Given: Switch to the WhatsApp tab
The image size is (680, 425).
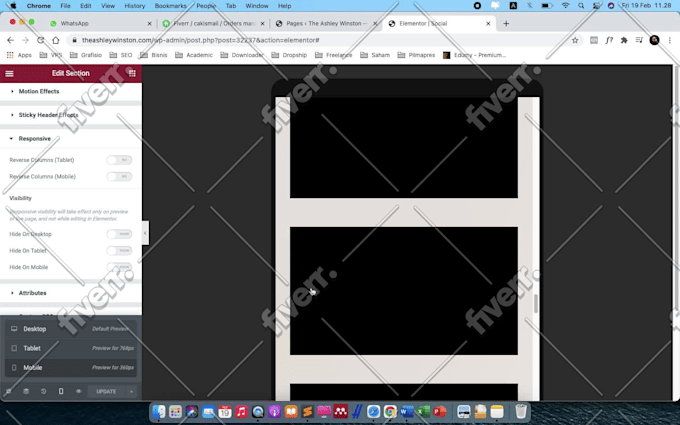Looking at the screenshot, I should point(100,23).
